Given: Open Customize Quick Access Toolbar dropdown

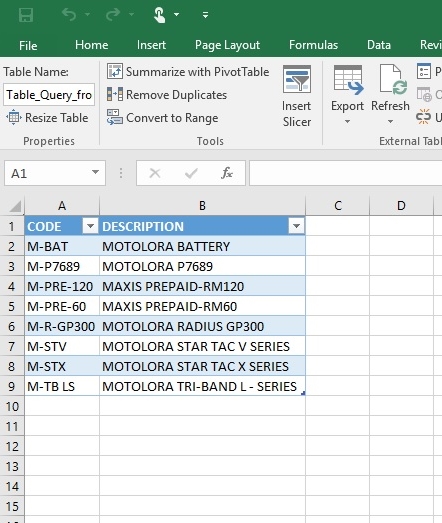Looking at the screenshot, I should (x=205, y=15).
